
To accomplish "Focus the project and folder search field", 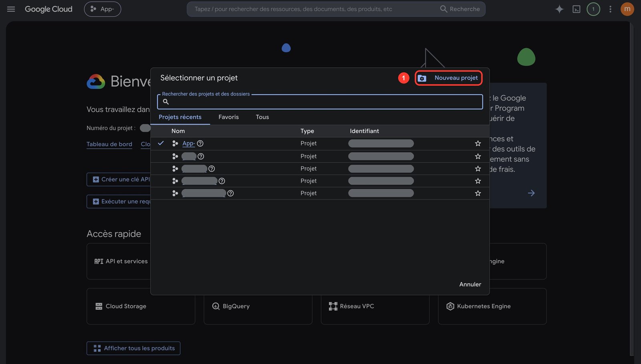I will (320, 102).
